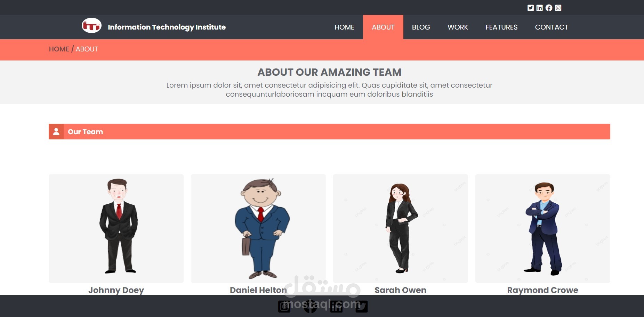
Task: Click the HOME breadcrumb link
Action: click(59, 49)
